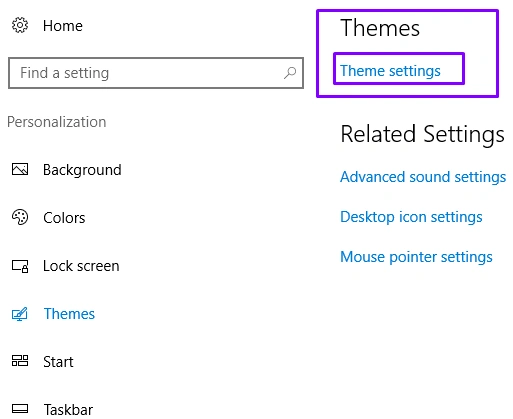Click the Start tiles icon
The width and height of the screenshot is (513, 419).
[x=20, y=361]
